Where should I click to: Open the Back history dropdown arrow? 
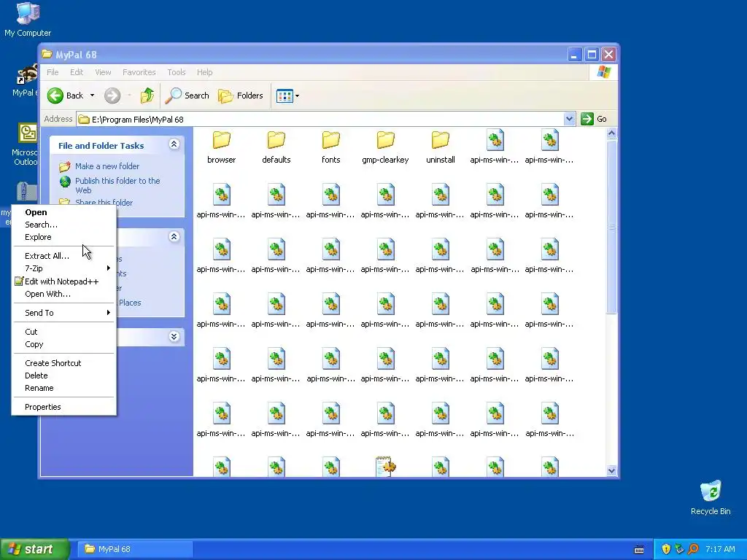93,96
